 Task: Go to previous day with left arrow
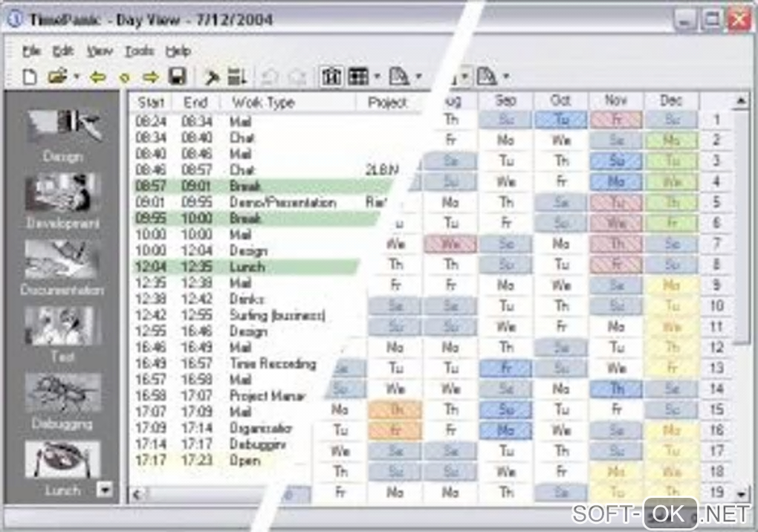click(98, 77)
